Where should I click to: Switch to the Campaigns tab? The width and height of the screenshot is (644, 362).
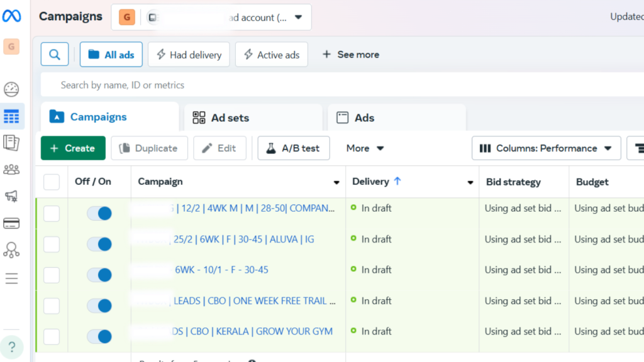(x=109, y=117)
